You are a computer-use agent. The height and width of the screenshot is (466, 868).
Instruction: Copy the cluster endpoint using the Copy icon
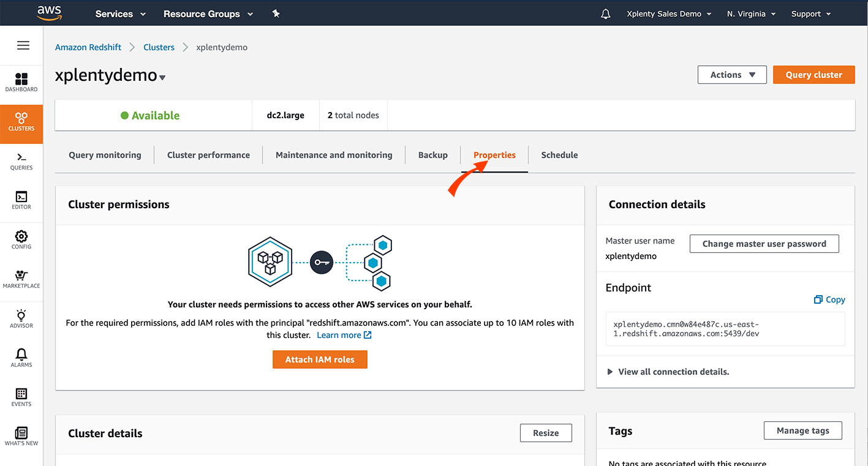tap(829, 299)
